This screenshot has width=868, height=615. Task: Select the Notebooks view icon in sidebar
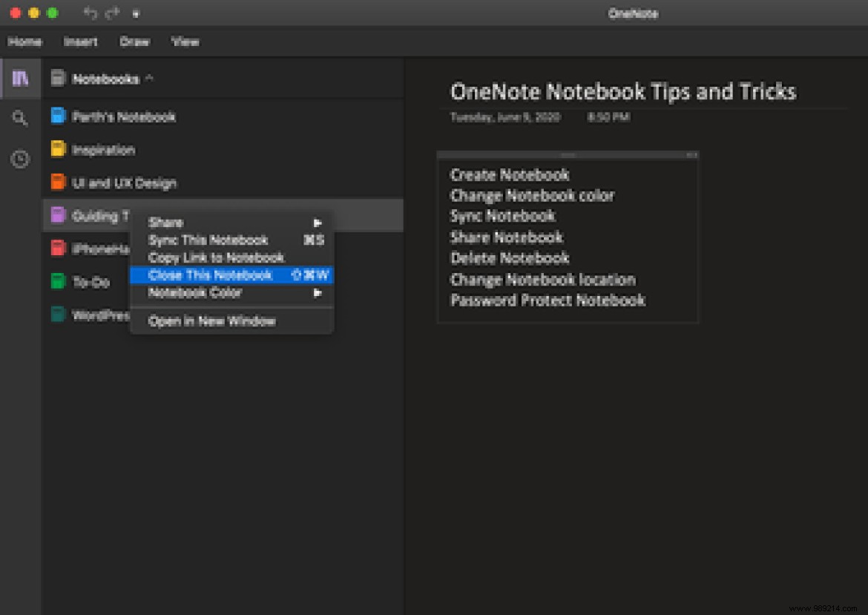point(20,78)
